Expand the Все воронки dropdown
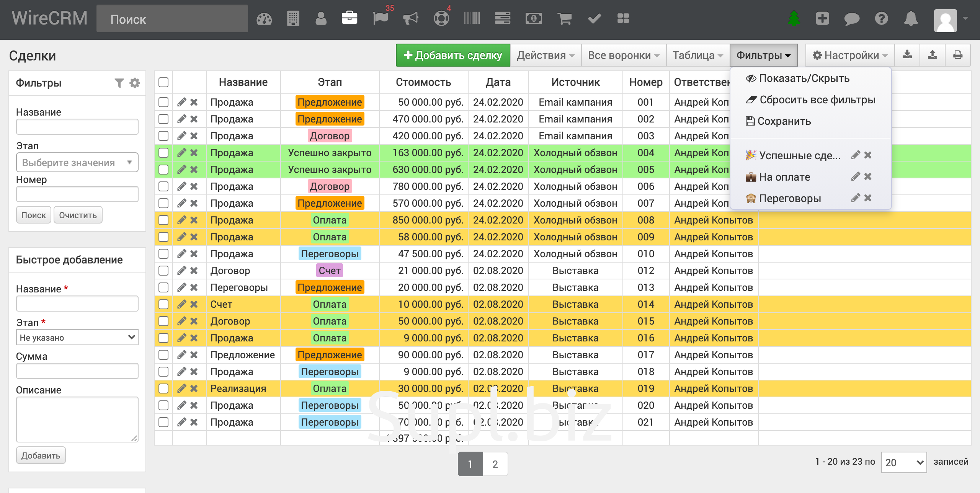980x493 pixels. pos(623,55)
